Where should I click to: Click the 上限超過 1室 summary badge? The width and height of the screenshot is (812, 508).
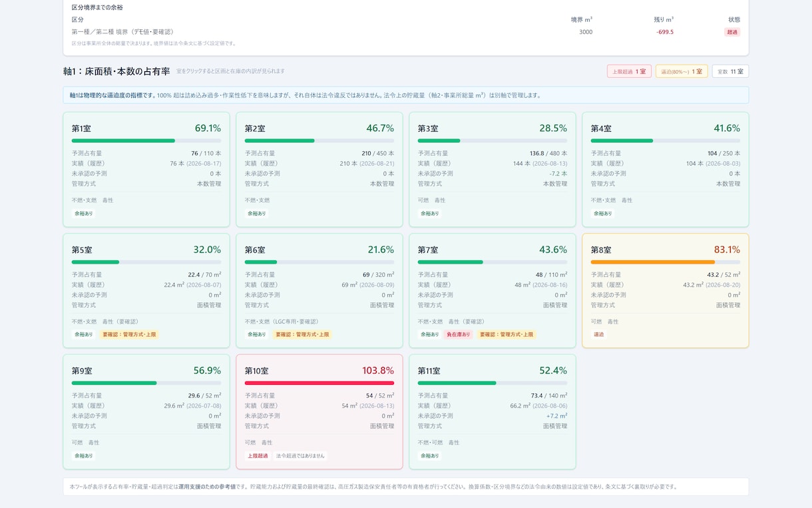click(629, 71)
